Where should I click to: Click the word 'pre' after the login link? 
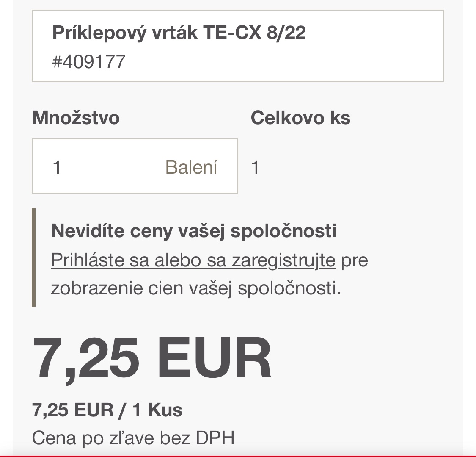(354, 260)
